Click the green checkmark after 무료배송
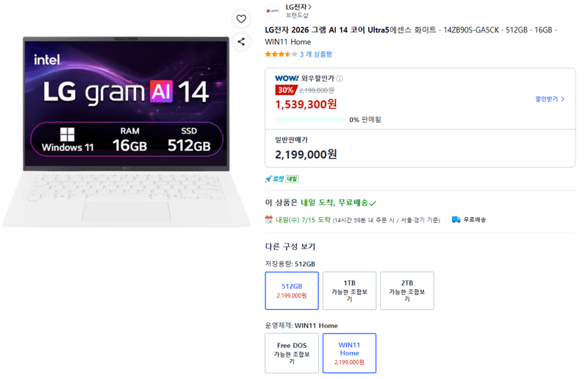The width and height of the screenshot is (588, 379). [373, 203]
